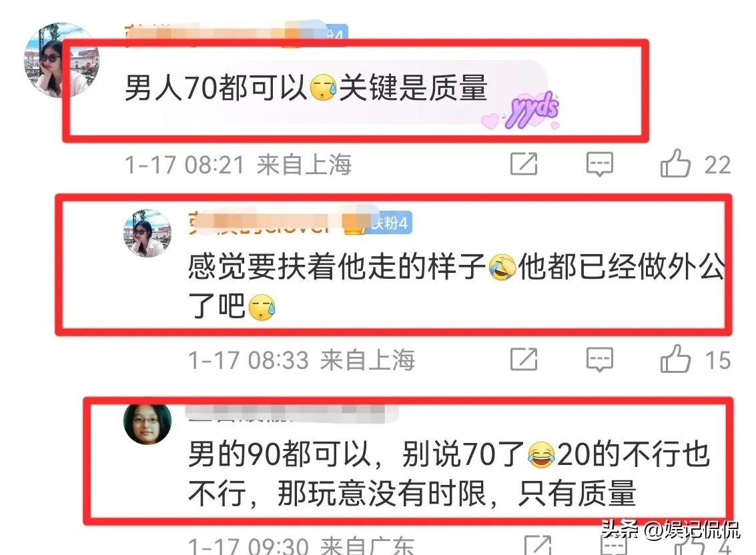Like the comment with 22 likes
Screen dimensions: 756x555
tap(675, 163)
